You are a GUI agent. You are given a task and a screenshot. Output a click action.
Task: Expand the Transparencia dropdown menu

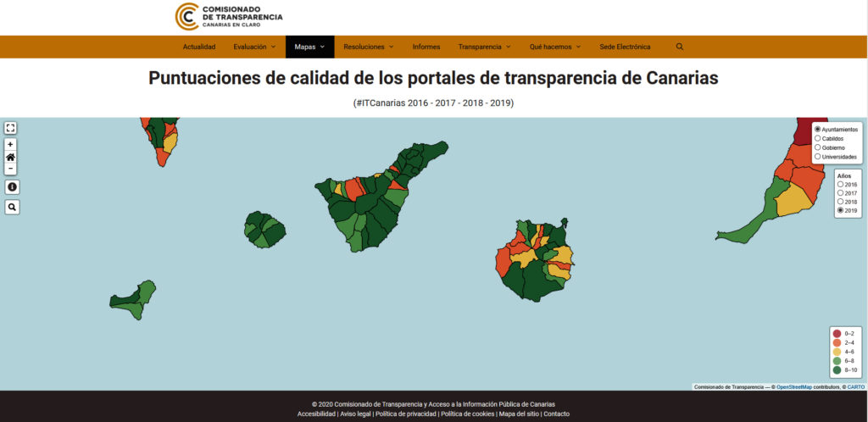tap(484, 47)
